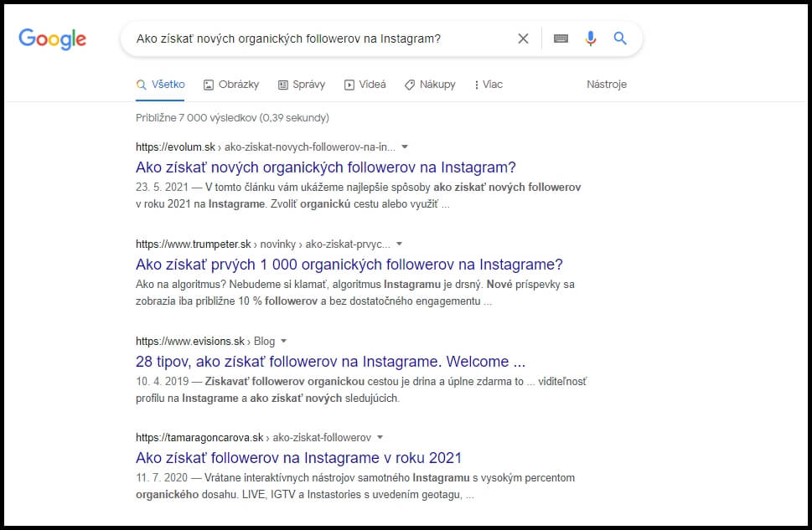Expand dropdown arrow next to tamaragoncarova.sk URL
This screenshot has height=530, width=812.
(x=380, y=437)
